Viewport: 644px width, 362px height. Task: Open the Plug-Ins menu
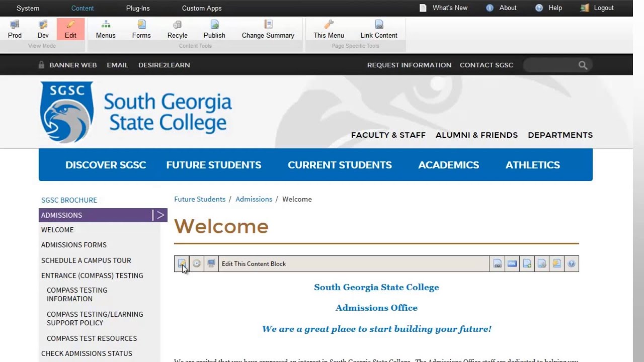click(138, 8)
